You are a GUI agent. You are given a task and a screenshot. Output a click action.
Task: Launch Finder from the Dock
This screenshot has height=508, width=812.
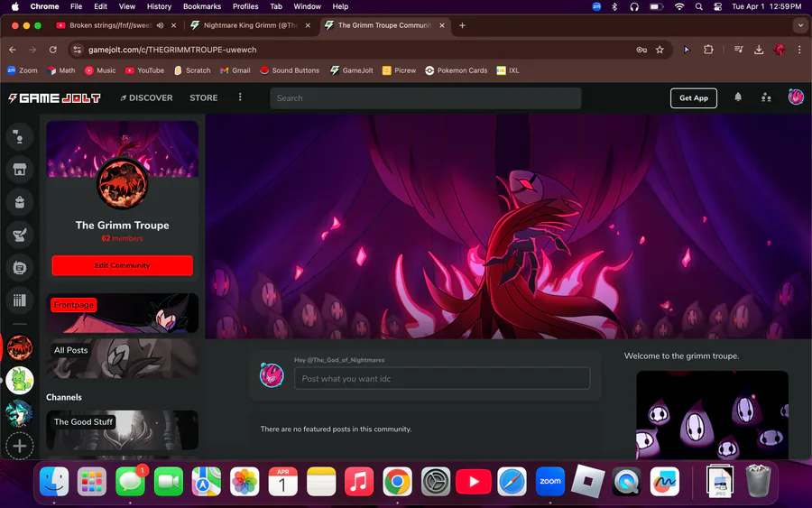(54, 481)
